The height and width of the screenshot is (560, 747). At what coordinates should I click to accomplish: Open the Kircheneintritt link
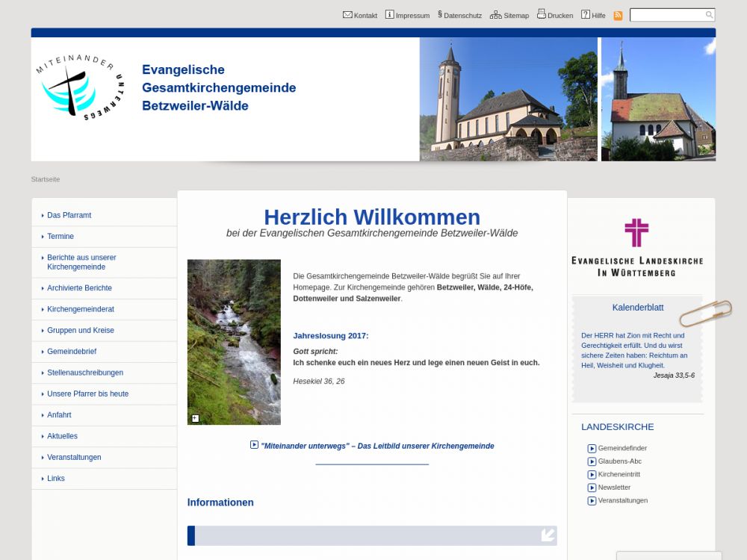619,474
